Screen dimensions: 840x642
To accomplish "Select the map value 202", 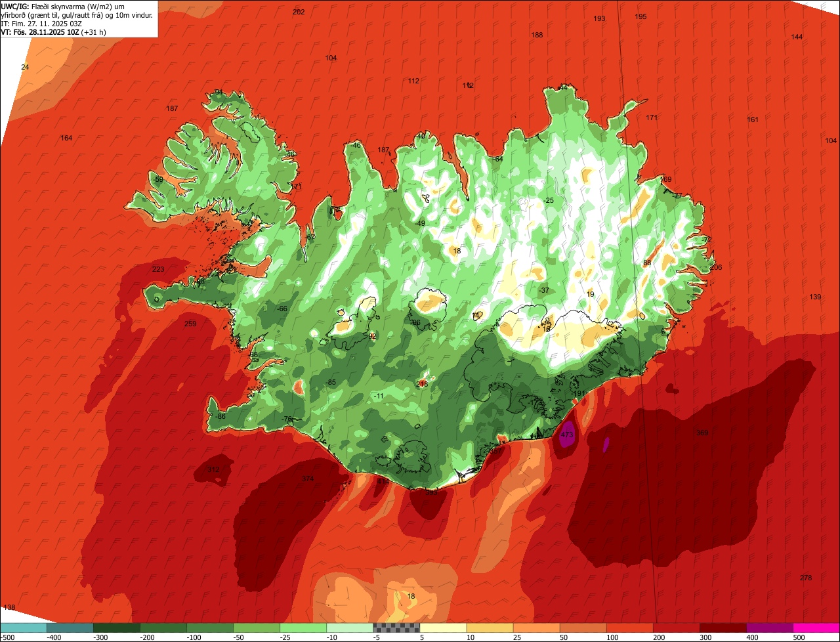I will [299, 12].
